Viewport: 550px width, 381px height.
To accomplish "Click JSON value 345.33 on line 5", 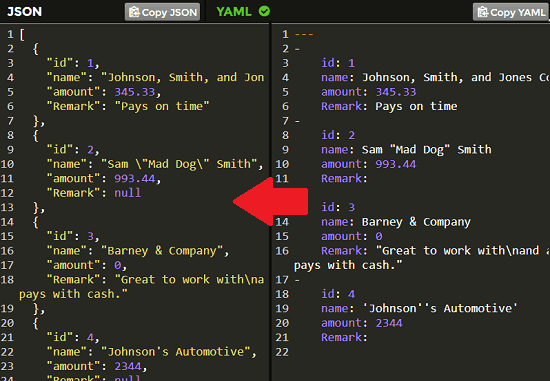I will click(135, 92).
